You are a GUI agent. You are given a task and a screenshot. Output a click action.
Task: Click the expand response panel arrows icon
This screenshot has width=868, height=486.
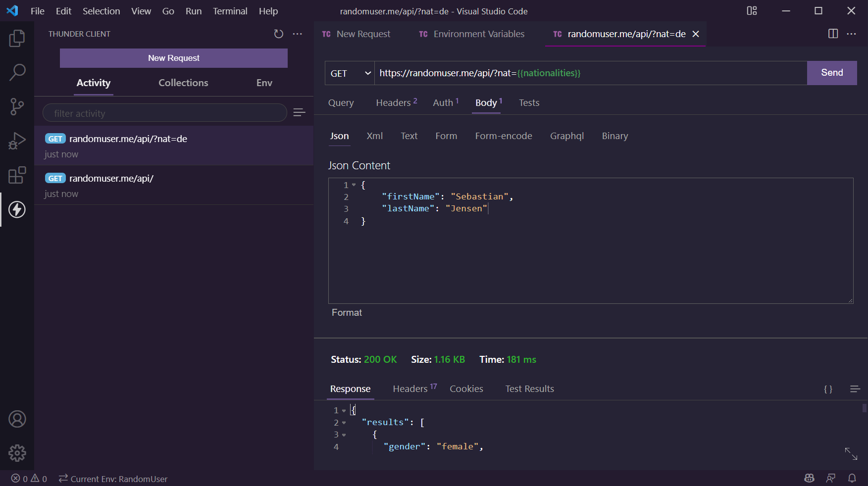pos(851,453)
